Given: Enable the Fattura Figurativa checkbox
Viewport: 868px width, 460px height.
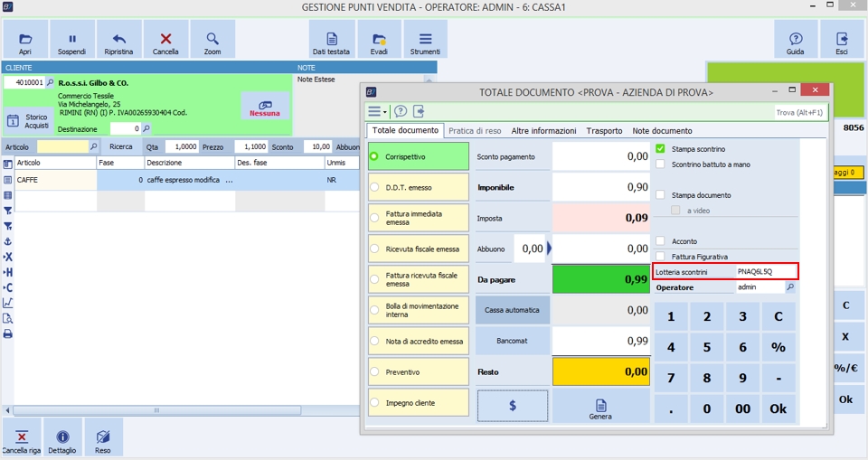Looking at the screenshot, I should pos(661,257).
